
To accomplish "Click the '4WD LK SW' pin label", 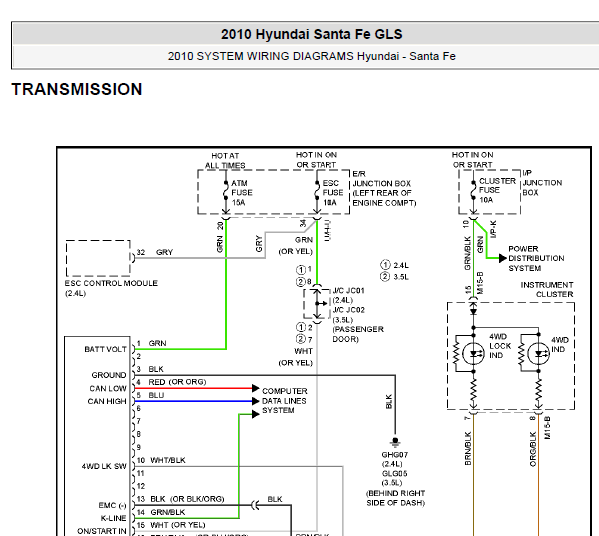I will point(104,466).
